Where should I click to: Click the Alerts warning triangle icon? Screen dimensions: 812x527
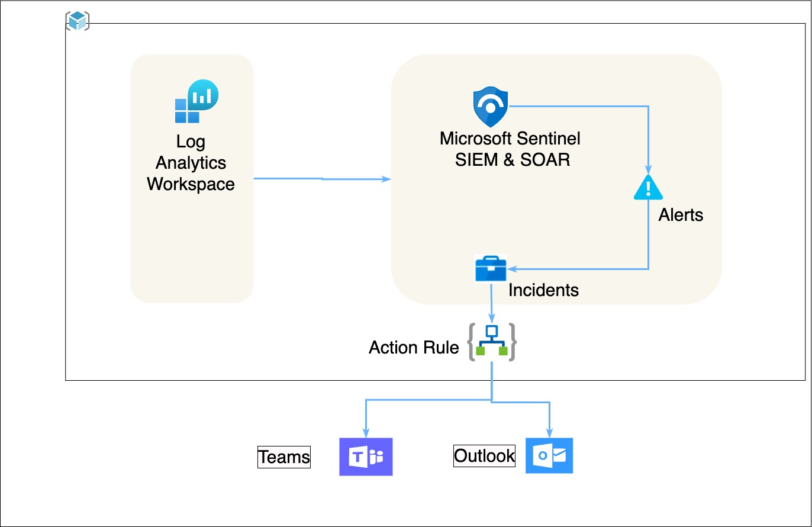click(649, 187)
